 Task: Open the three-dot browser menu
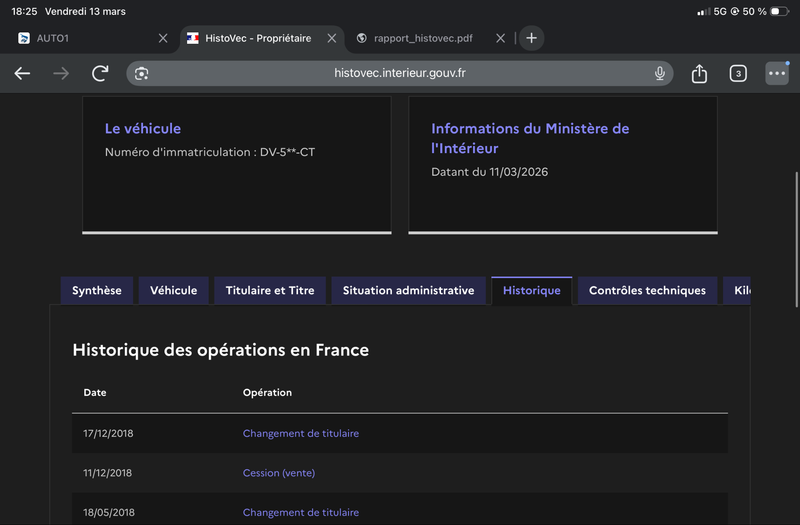777,73
